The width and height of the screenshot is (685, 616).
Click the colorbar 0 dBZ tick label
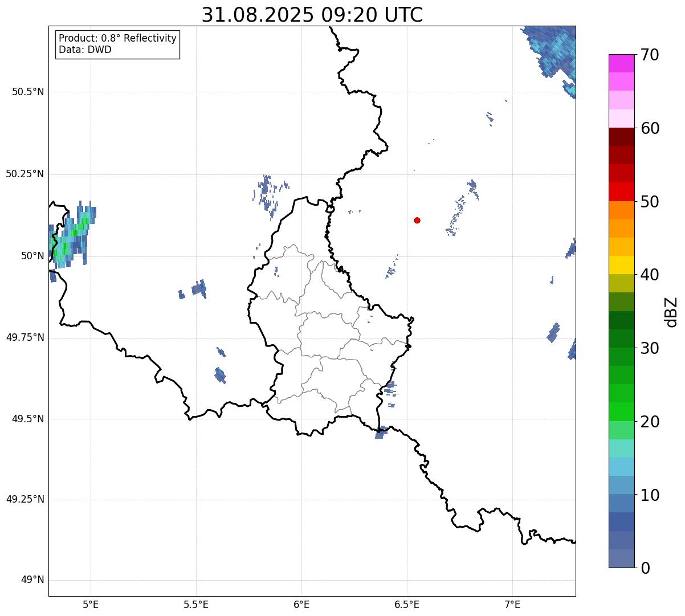pos(645,568)
